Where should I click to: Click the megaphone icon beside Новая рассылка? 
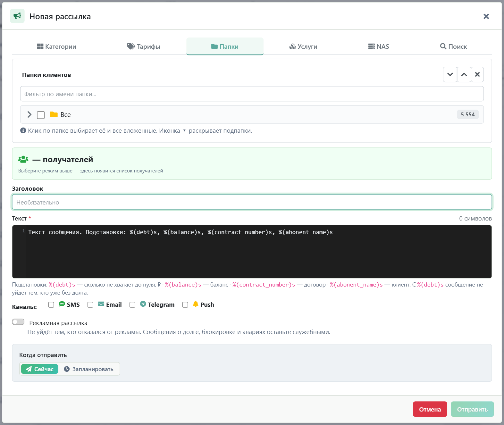[17, 16]
